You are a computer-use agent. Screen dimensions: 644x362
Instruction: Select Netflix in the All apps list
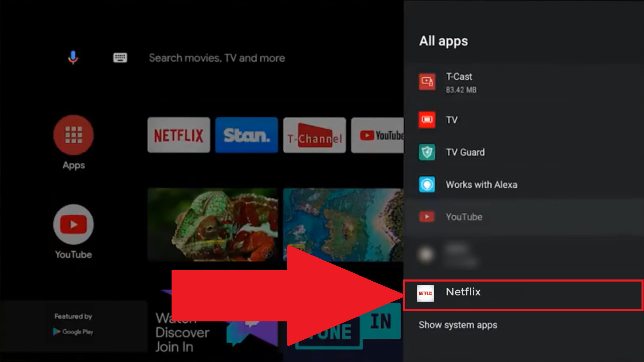(x=523, y=295)
